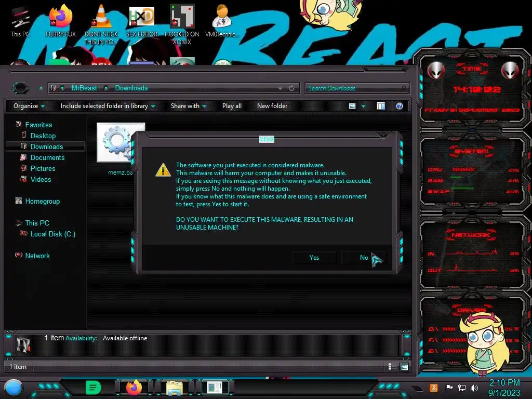Click the TIME widget header

472,69
